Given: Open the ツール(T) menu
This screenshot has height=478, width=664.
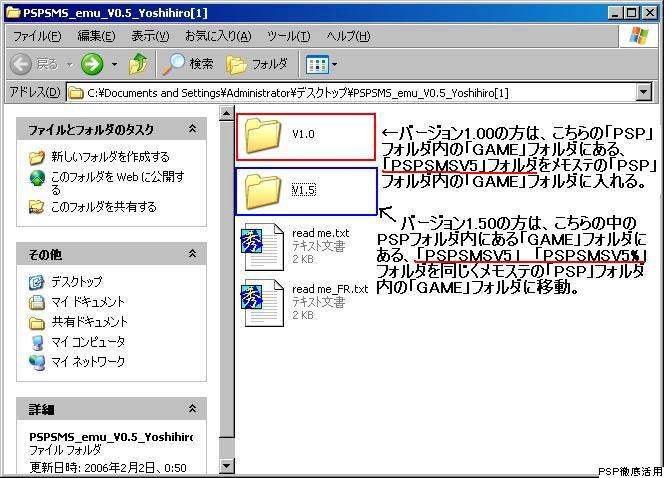Looking at the screenshot, I should pyautogui.click(x=288, y=36).
